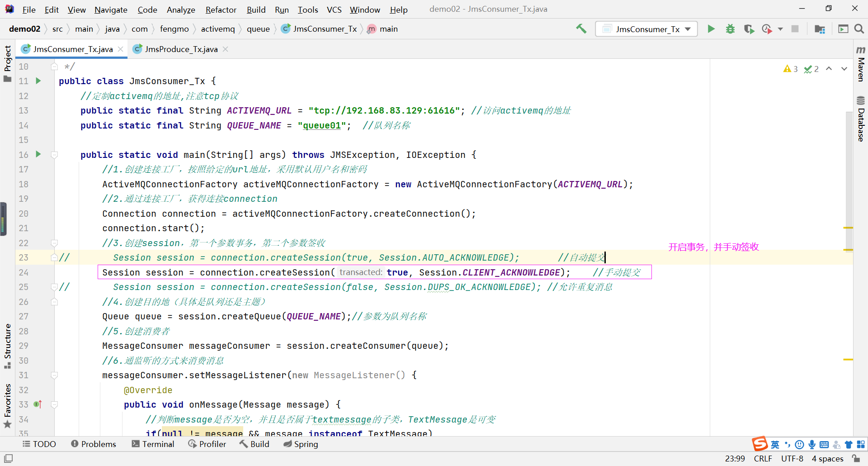
Task: Change file encoding UTF-8 in status bar
Action: (x=792, y=458)
